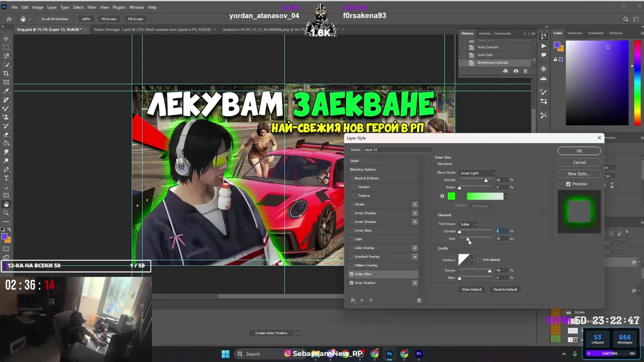This screenshot has width=644, height=362.
Task: Select the Lasso tool
Action: pos(6,56)
